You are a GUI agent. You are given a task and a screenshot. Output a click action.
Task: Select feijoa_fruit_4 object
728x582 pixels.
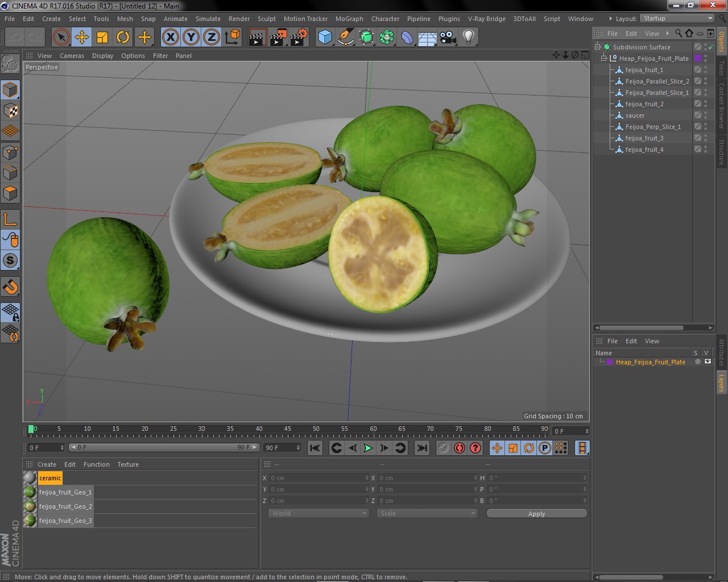[x=644, y=149]
